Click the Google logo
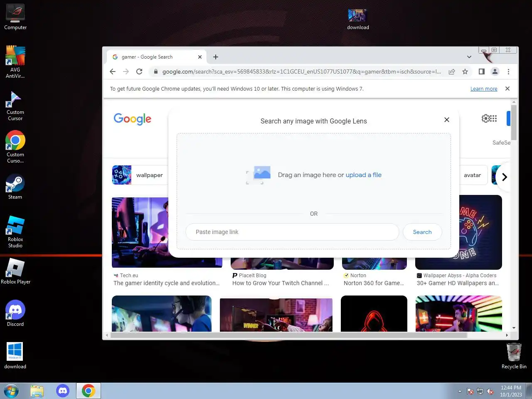Screen dimensions: 532x399 (132, 119)
